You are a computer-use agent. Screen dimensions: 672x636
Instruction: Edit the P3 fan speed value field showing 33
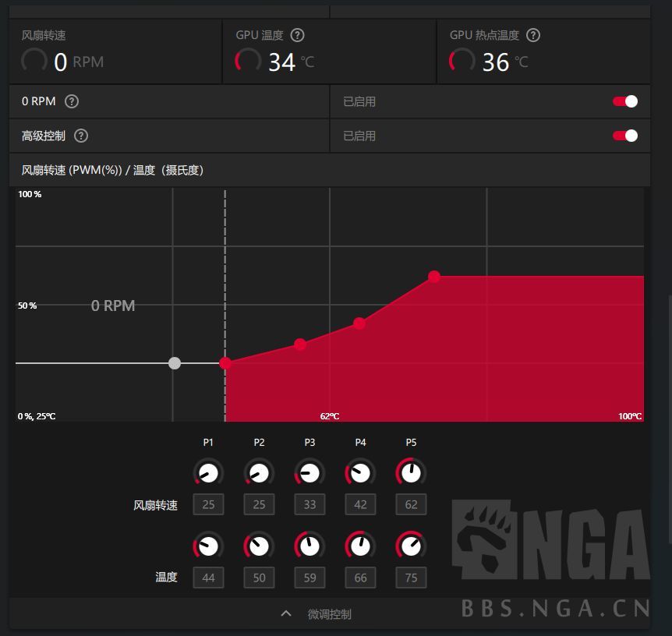point(309,504)
